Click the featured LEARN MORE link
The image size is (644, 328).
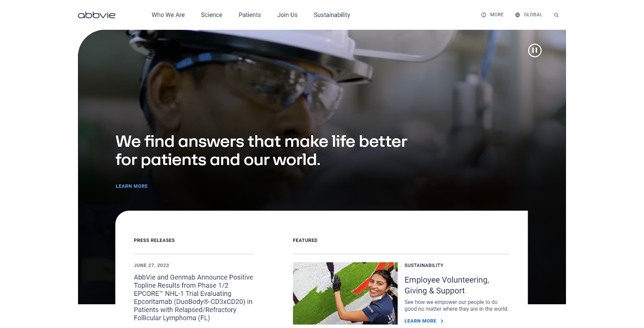tap(420, 321)
